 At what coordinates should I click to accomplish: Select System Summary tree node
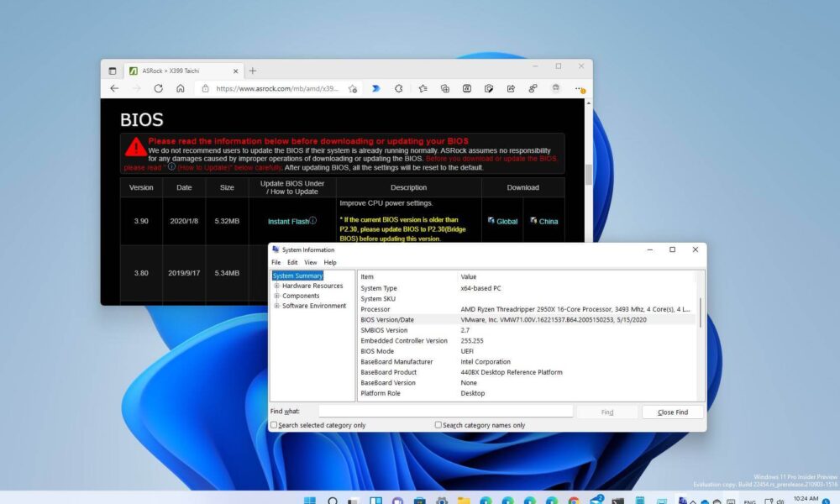(x=297, y=276)
